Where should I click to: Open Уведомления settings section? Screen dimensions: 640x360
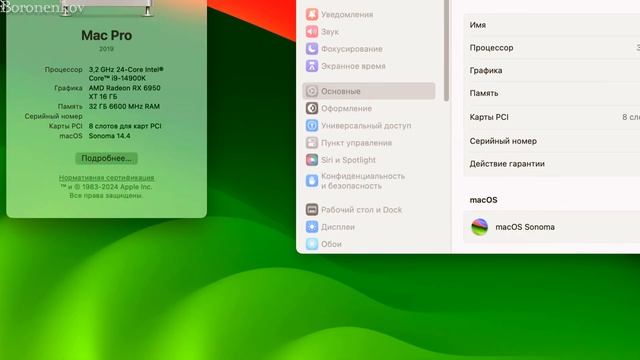tap(369, 14)
